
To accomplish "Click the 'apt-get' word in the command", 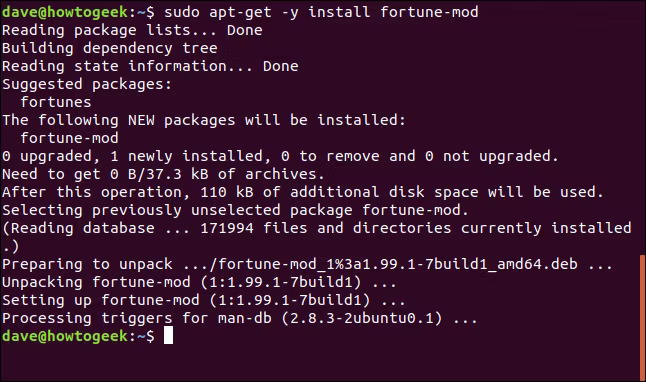I will coord(241,13).
